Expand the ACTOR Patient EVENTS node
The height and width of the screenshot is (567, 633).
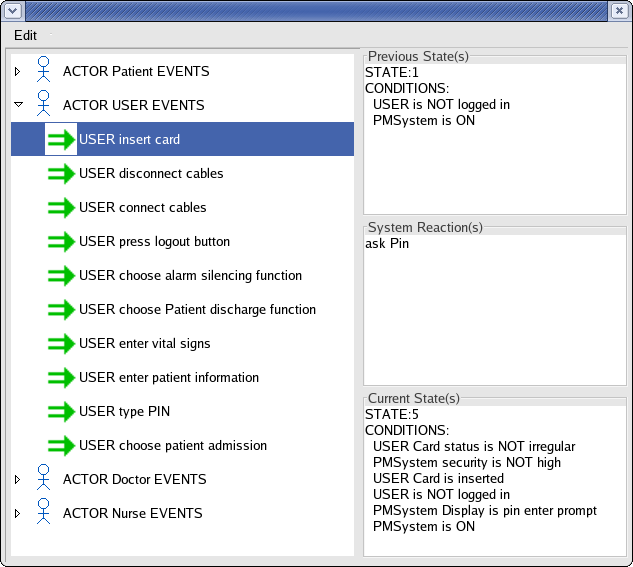coord(17,72)
